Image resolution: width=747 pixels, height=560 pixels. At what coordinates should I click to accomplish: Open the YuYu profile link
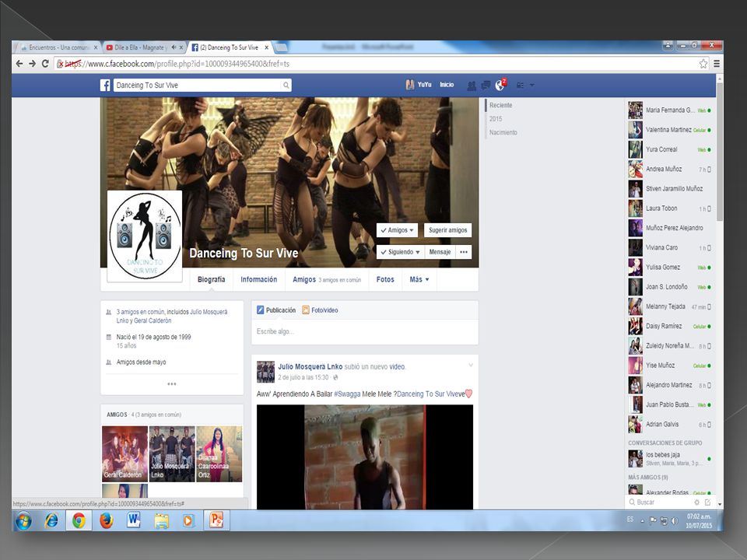tap(419, 85)
